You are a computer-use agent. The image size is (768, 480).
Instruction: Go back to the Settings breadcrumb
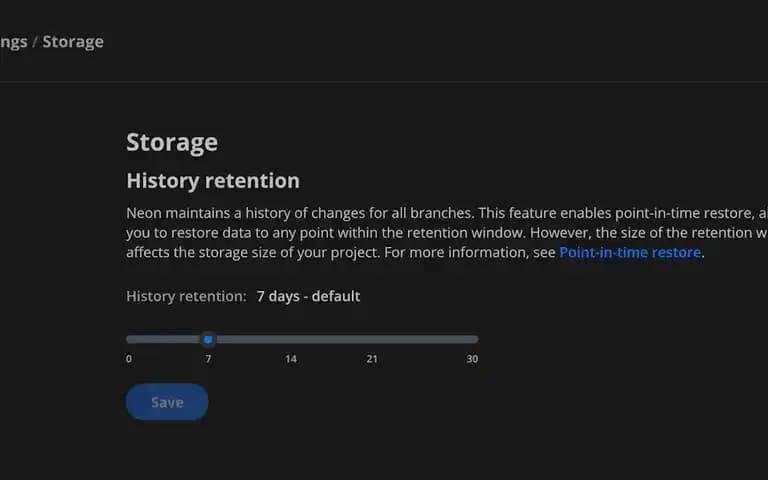click(x=14, y=42)
